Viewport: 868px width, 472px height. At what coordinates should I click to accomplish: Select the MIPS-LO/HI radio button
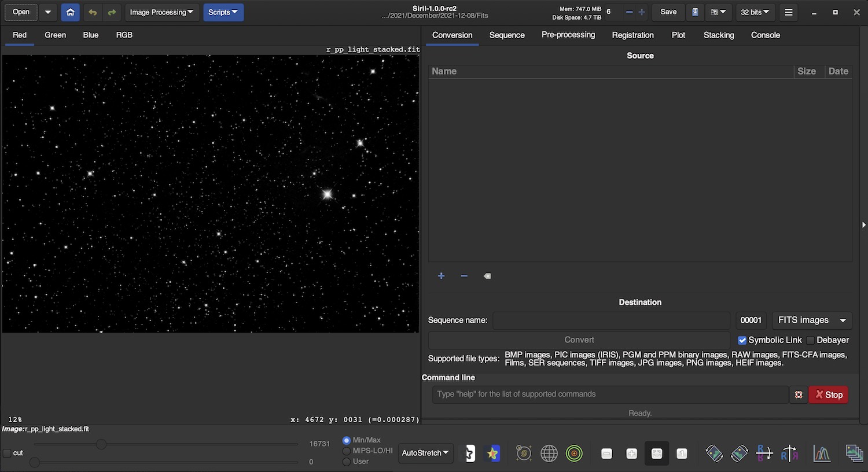point(347,451)
